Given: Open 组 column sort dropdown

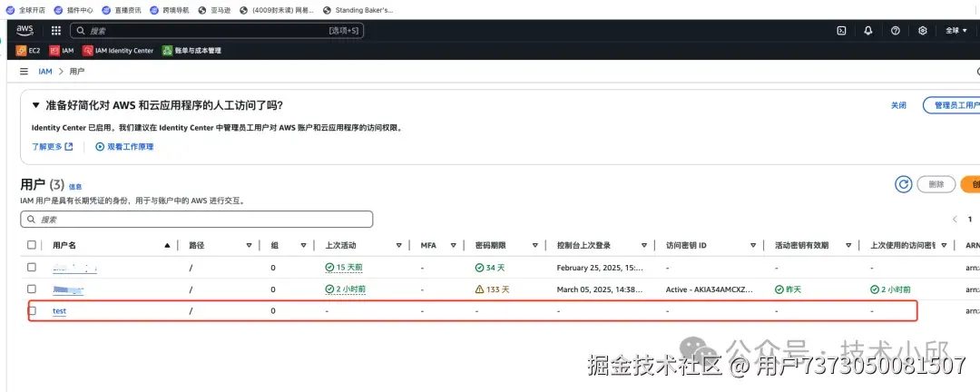Looking at the screenshot, I should 303,246.
